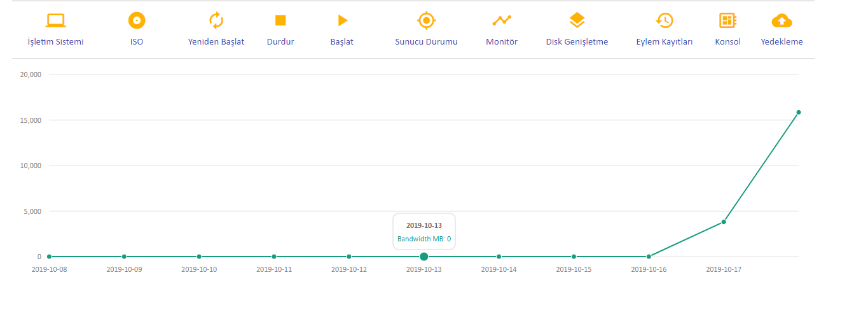The width and height of the screenshot is (868, 333).
Task: Select the 2019-10-08 first data point
Action: [x=49, y=257]
